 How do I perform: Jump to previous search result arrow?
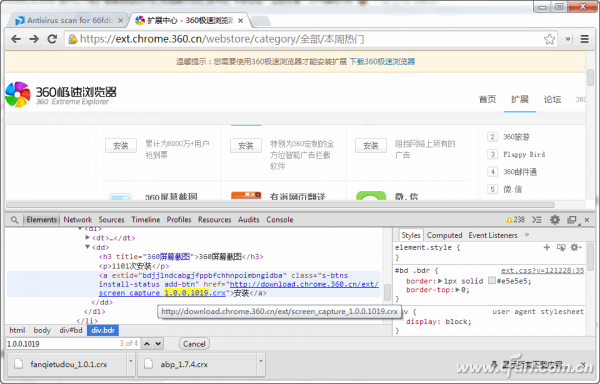(147, 343)
